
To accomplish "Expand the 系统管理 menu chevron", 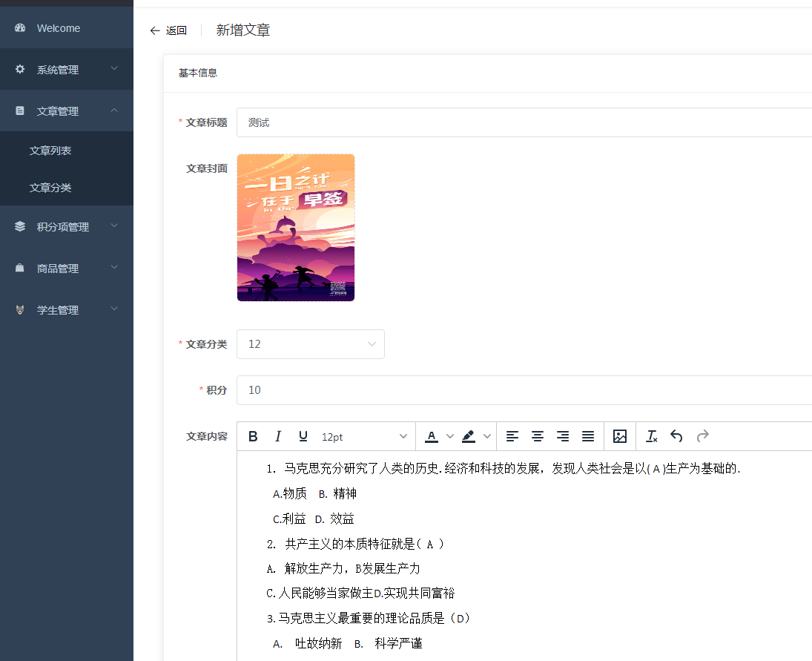I will tap(114, 68).
